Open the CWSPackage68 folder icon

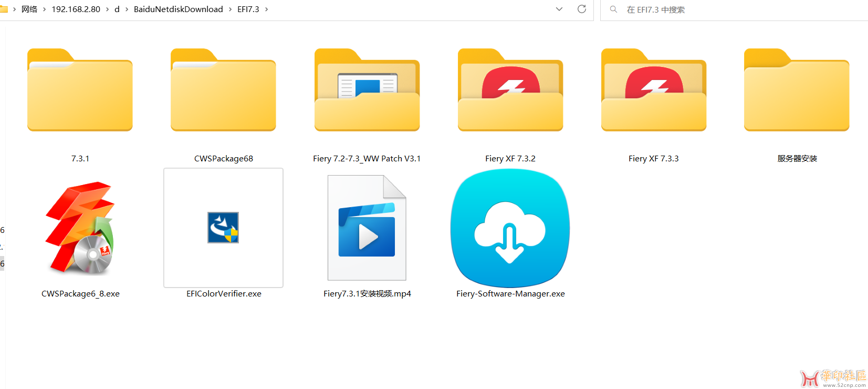223,89
